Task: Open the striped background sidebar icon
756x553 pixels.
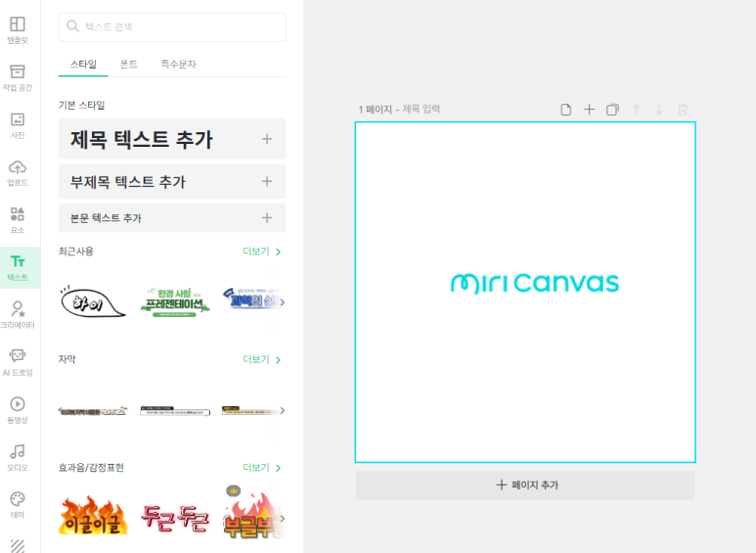Action: tap(18, 546)
